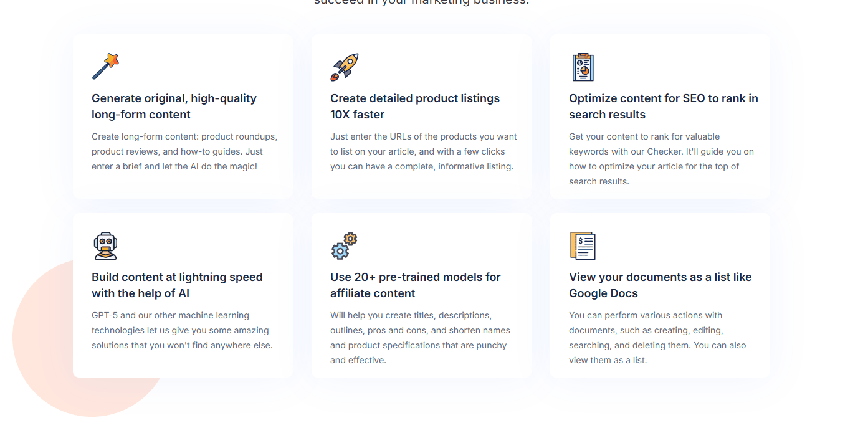Click the "succeed in your marketing business" text
Viewport: 868px width, 428px height.
coord(421,2)
